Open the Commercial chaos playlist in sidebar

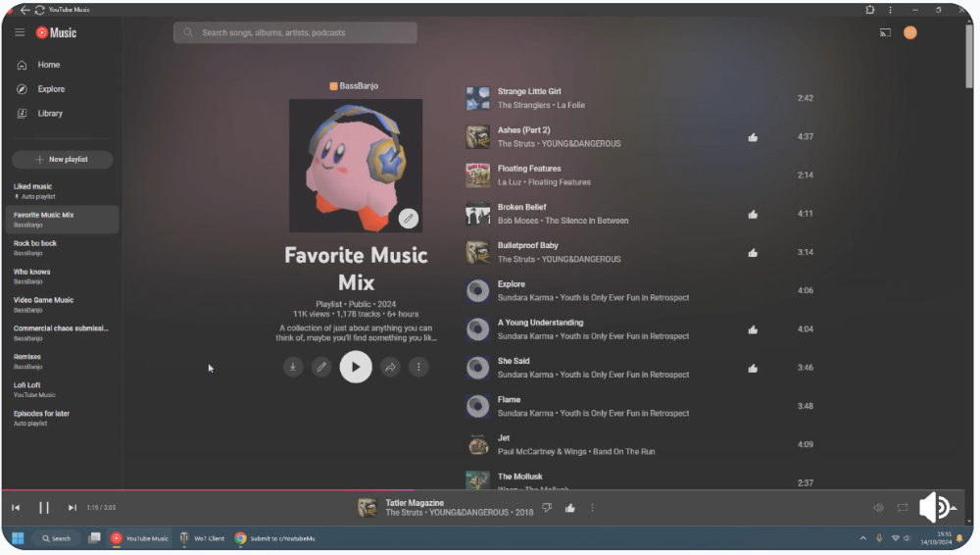click(62, 332)
